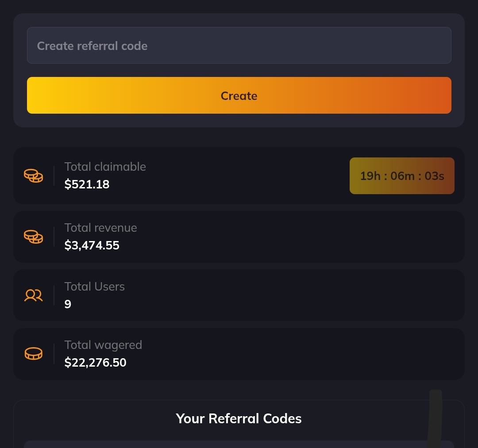This screenshot has width=478, height=448.
Task: Select the $521.18 claimable amount
Action: pos(87,184)
